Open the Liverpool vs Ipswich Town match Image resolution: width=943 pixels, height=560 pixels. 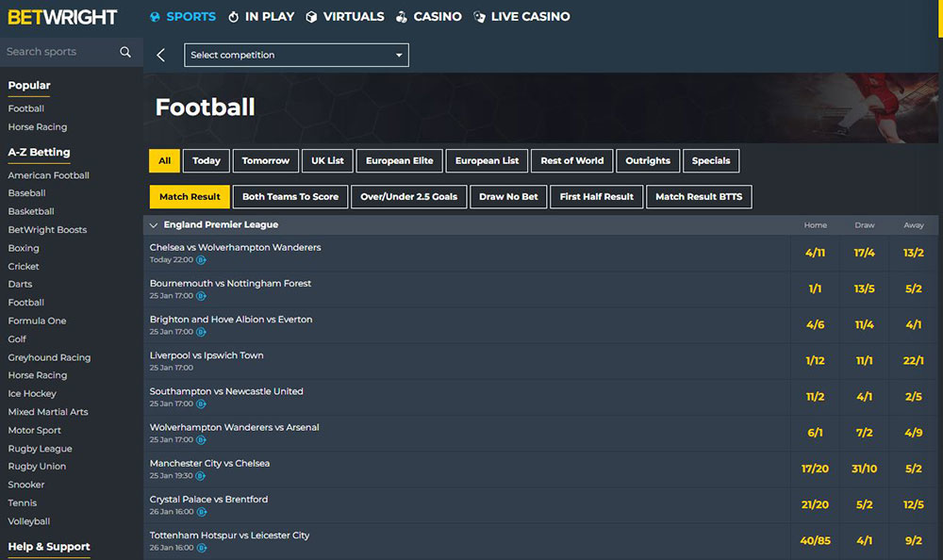pos(207,355)
